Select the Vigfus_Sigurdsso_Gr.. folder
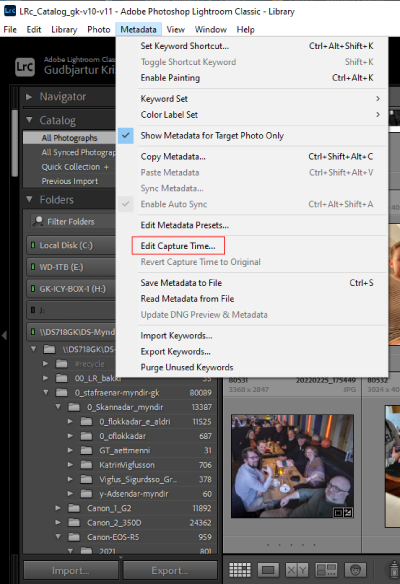 (138, 479)
